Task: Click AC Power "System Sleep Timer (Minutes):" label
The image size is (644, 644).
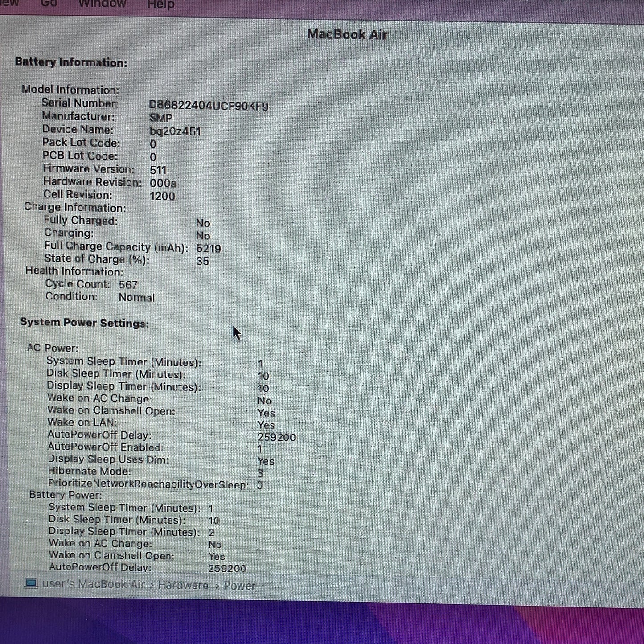Action: click(124, 361)
